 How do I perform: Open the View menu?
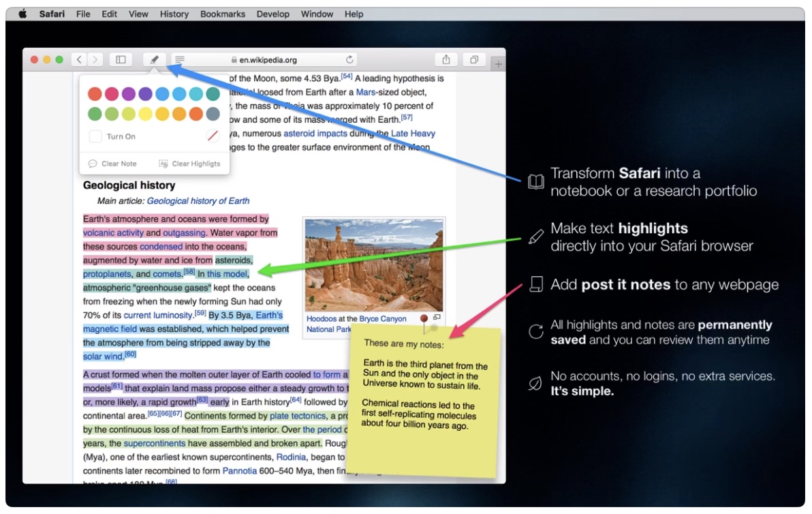click(x=138, y=14)
